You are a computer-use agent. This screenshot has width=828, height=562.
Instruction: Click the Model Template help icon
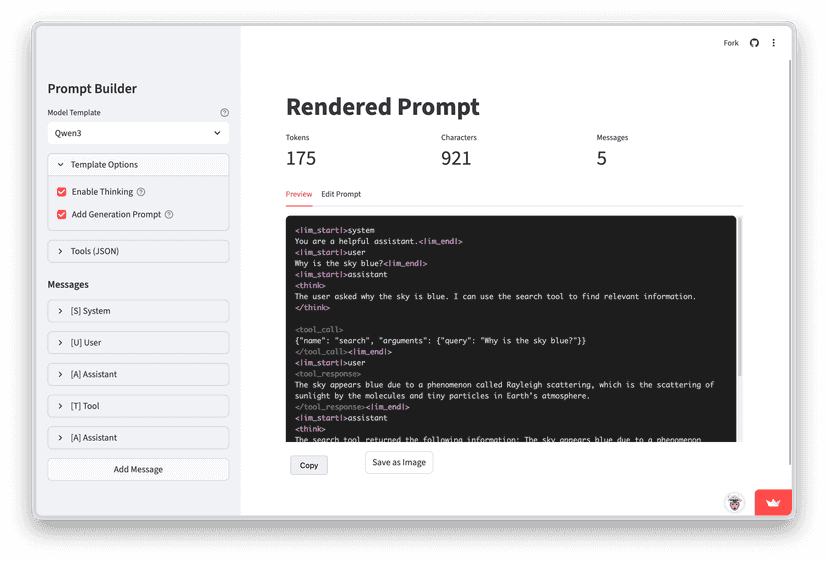pyautogui.click(x=224, y=113)
